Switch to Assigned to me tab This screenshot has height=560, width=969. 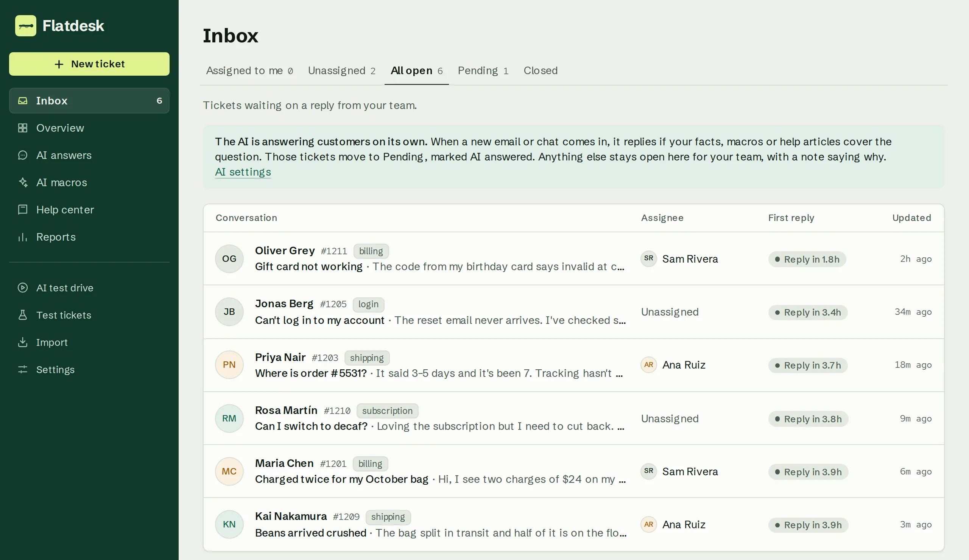coord(249,71)
